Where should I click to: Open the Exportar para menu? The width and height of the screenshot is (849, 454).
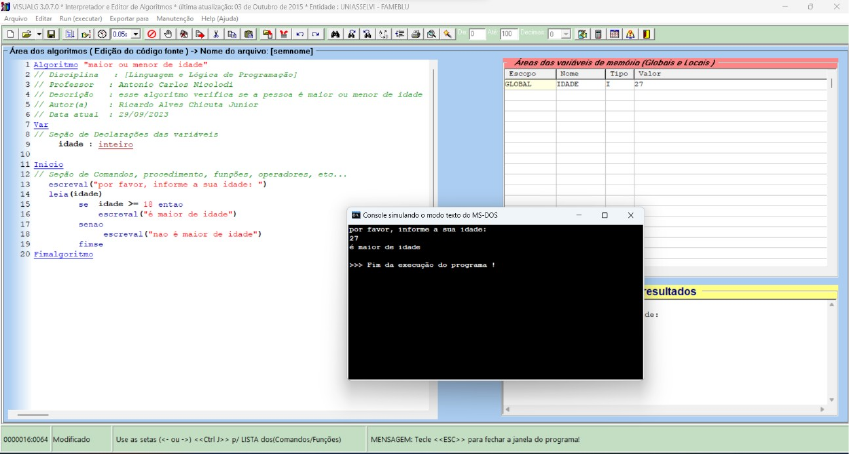coord(129,19)
